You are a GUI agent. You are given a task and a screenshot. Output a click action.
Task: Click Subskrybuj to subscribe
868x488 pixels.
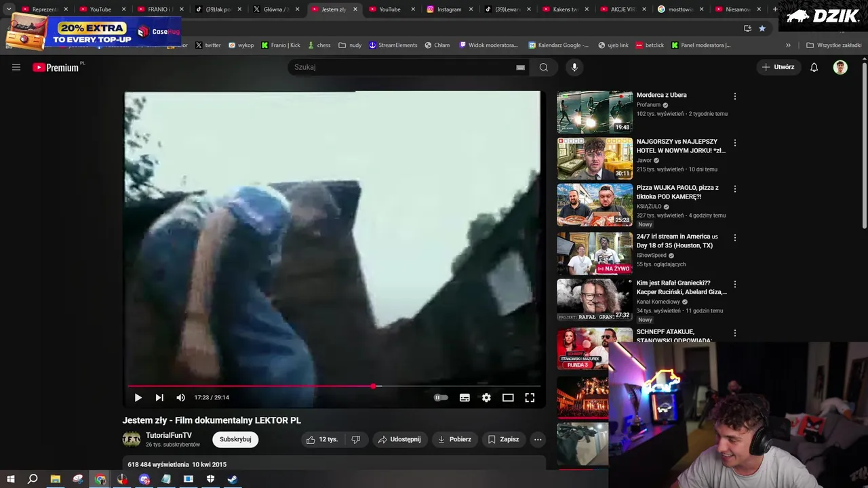pyautogui.click(x=235, y=439)
